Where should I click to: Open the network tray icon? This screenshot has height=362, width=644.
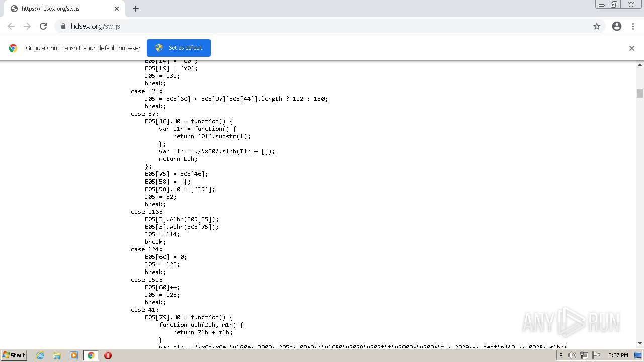pyautogui.click(x=584, y=355)
